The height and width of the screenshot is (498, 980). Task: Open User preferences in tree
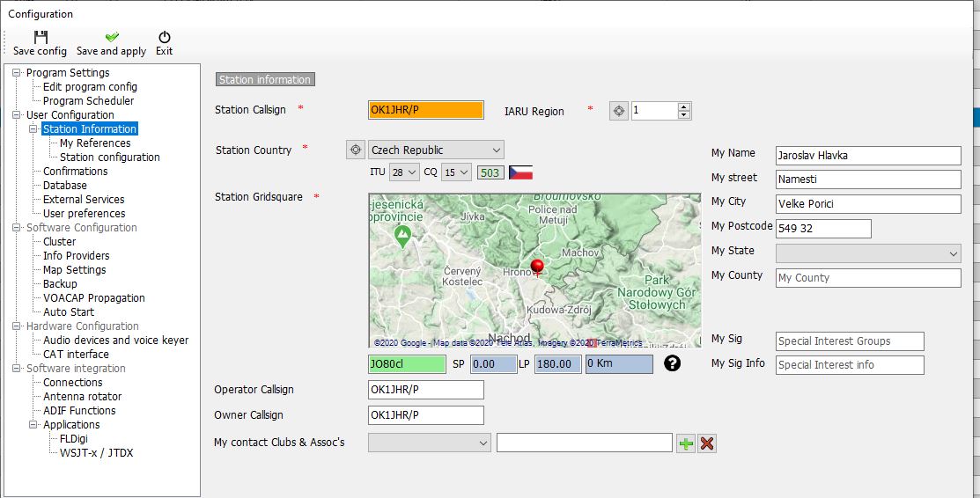85,213
